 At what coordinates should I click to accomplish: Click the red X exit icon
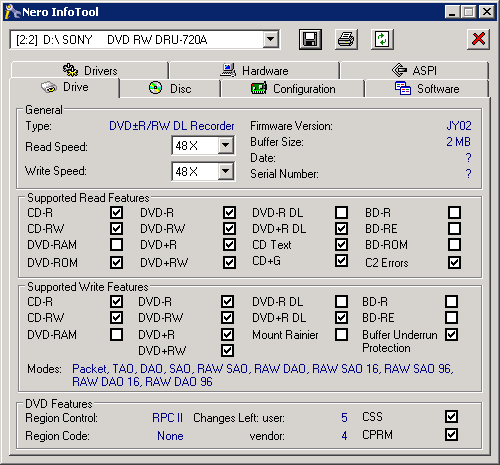pos(478,39)
